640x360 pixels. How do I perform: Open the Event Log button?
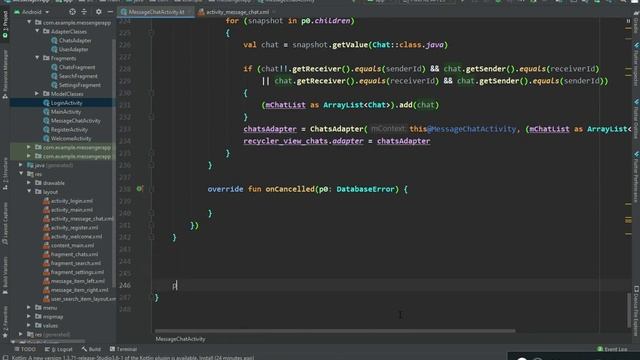pos(612,349)
